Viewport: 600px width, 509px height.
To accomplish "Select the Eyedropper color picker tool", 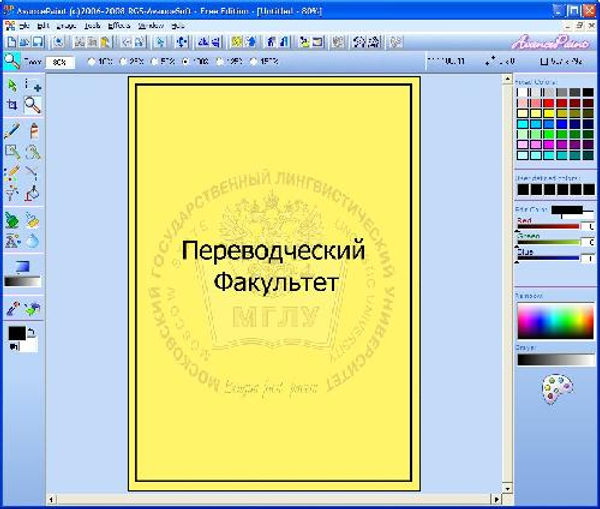I will pyautogui.click(x=13, y=308).
